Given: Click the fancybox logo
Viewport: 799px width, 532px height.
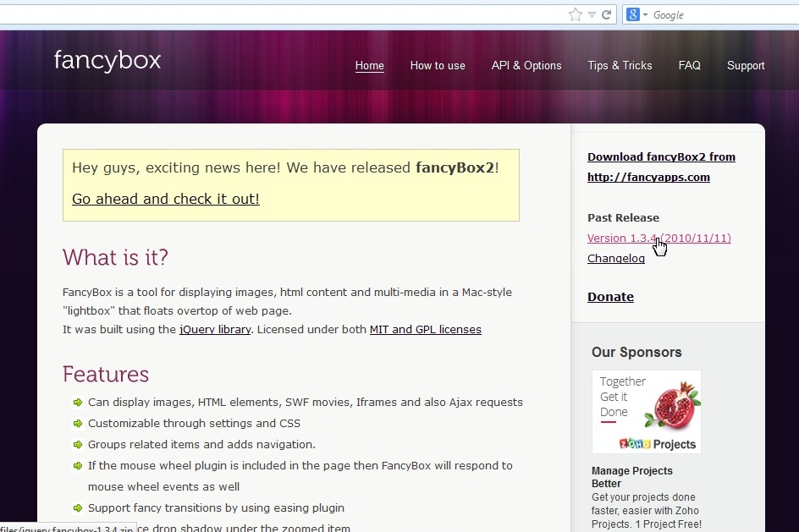Looking at the screenshot, I should (107, 60).
